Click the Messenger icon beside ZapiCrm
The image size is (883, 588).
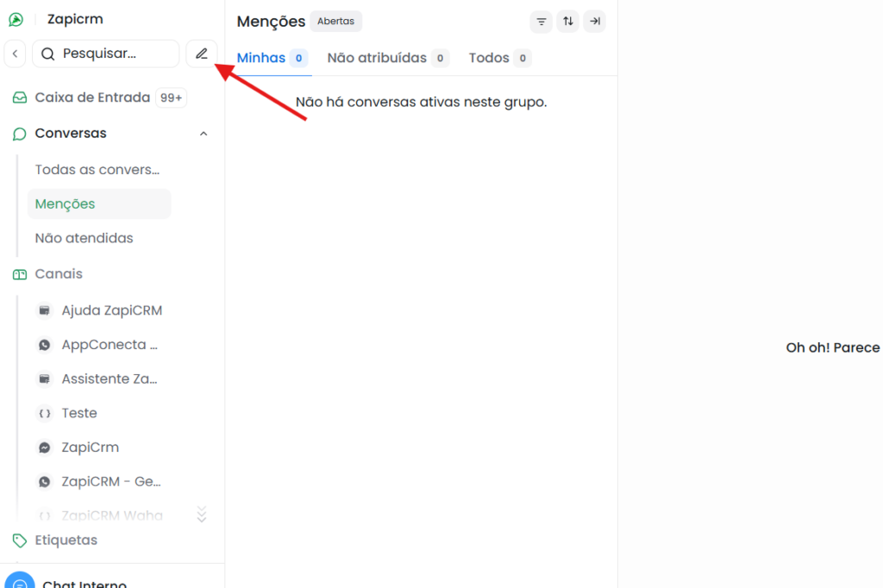(45, 447)
